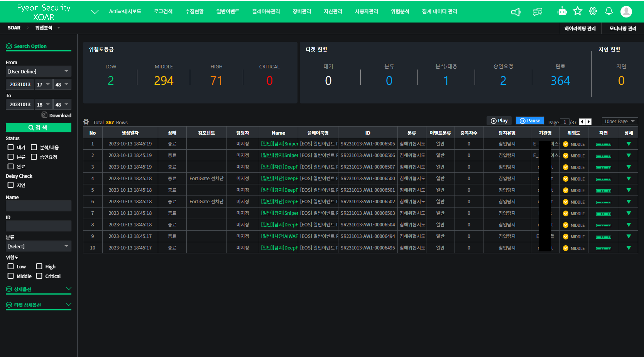Expand detail arrow for row 5
Image resolution: width=644 pixels, height=357 pixels.
628,190
